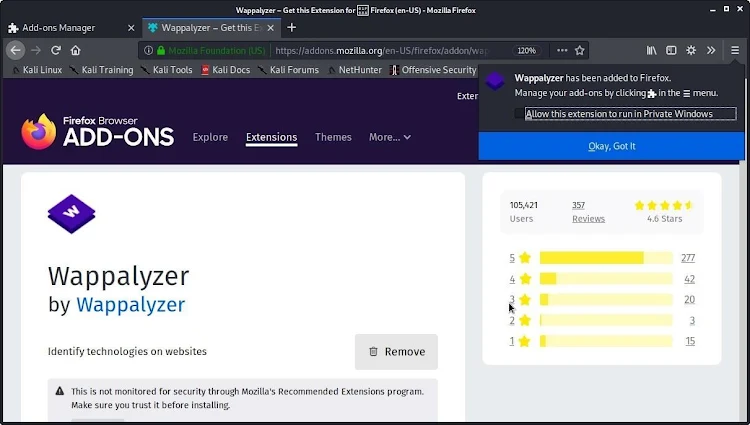Click the address bar URL field
750x425 pixels.
pos(383,50)
